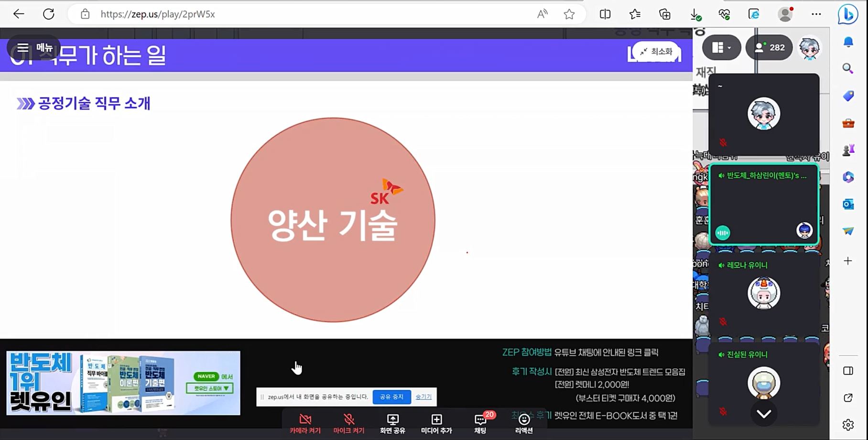Add page to favorites star icon
Image resolution: width=868 pixels, height=440 pixels.
pos(569,14)
